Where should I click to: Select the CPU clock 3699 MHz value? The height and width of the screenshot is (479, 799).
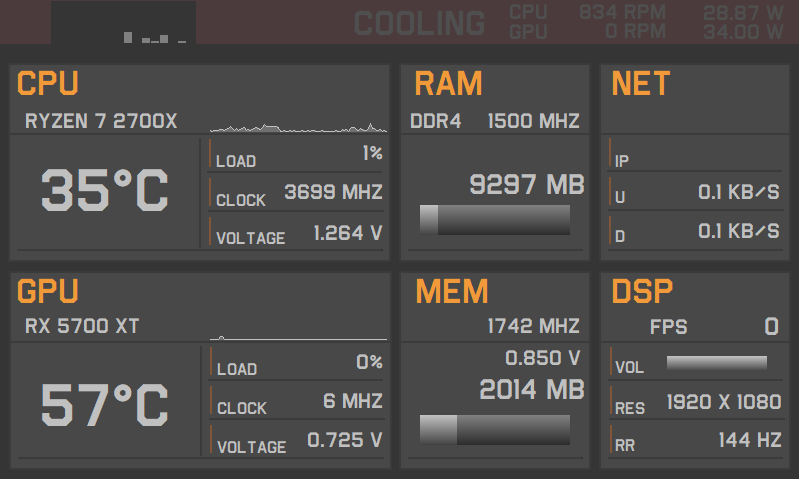click(333, 192)
